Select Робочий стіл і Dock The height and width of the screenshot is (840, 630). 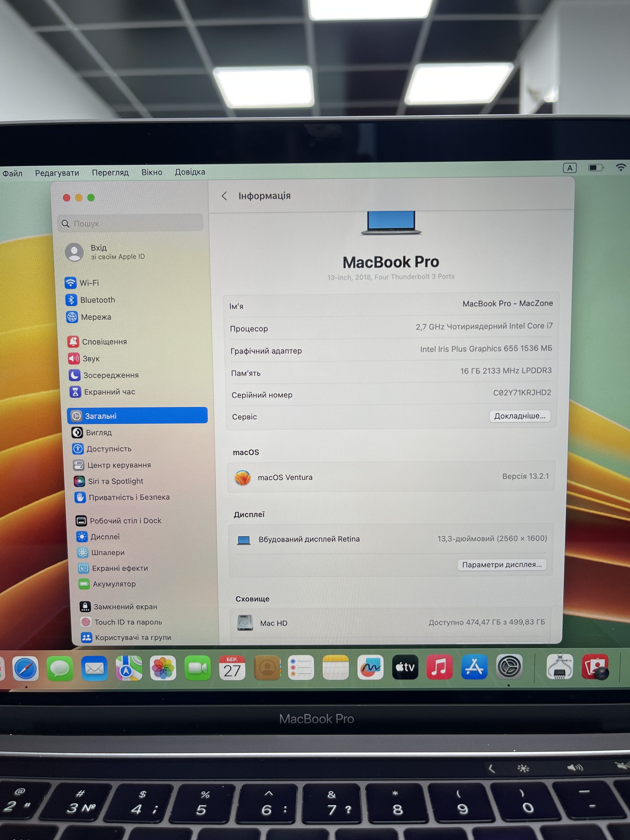point(118,521)
